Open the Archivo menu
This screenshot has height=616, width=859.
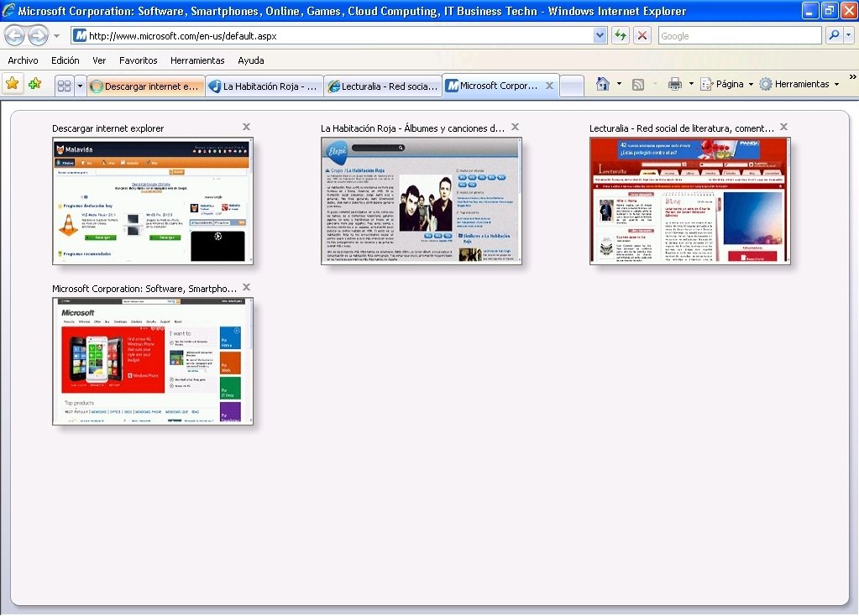point(23,60)
